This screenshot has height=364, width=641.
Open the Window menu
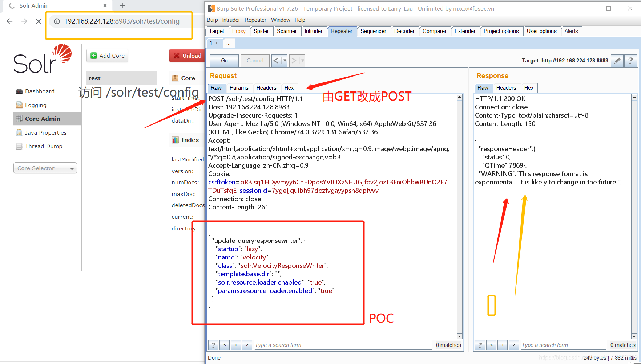(281, 20)
